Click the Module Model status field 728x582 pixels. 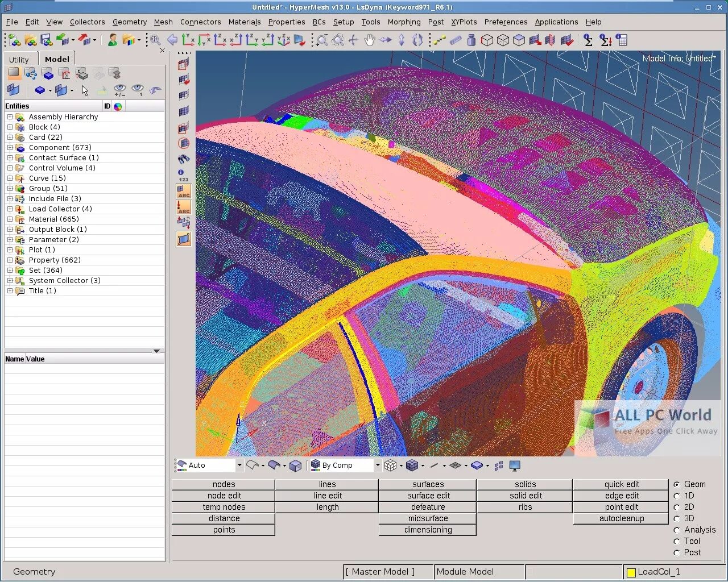click(x=479, y=572)
